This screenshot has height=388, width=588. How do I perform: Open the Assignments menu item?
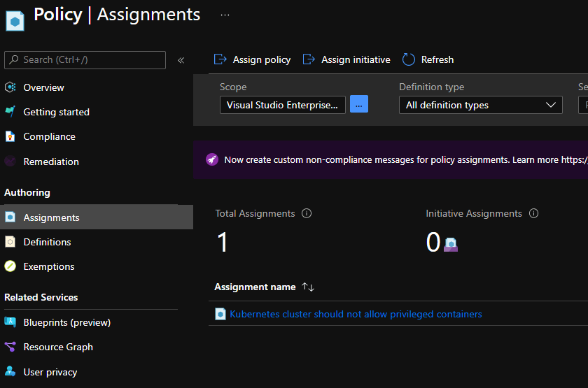tap(51, 217)
